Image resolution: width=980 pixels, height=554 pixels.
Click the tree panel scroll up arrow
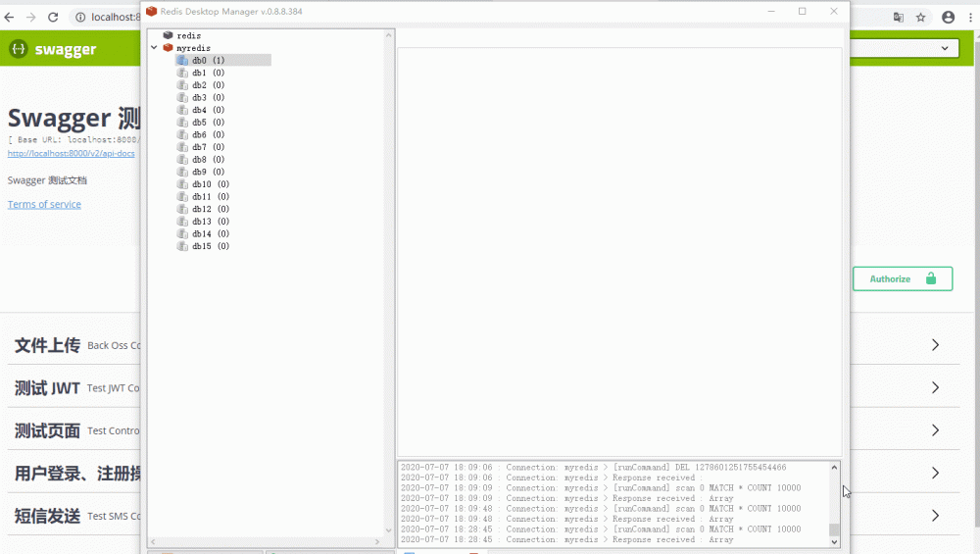[x=389, y=35]
